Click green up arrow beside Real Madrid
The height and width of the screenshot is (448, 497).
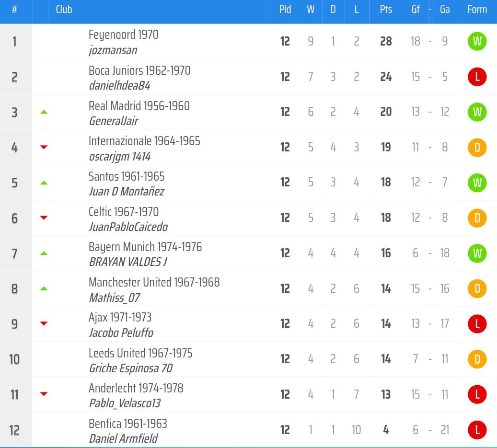click(x=44, y=112)
